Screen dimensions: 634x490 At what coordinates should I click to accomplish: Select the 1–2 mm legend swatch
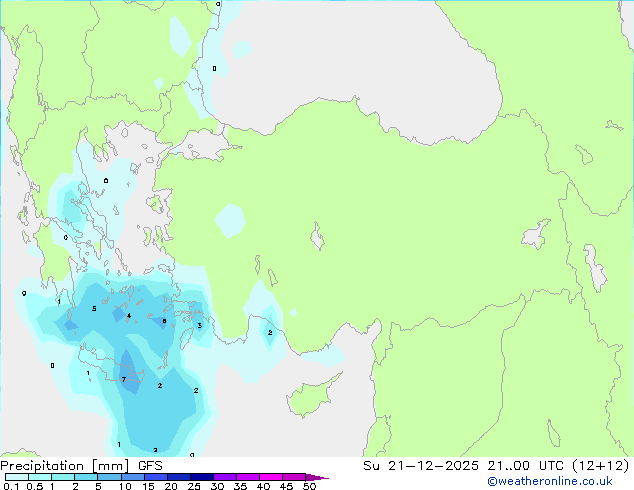point(63,477)
